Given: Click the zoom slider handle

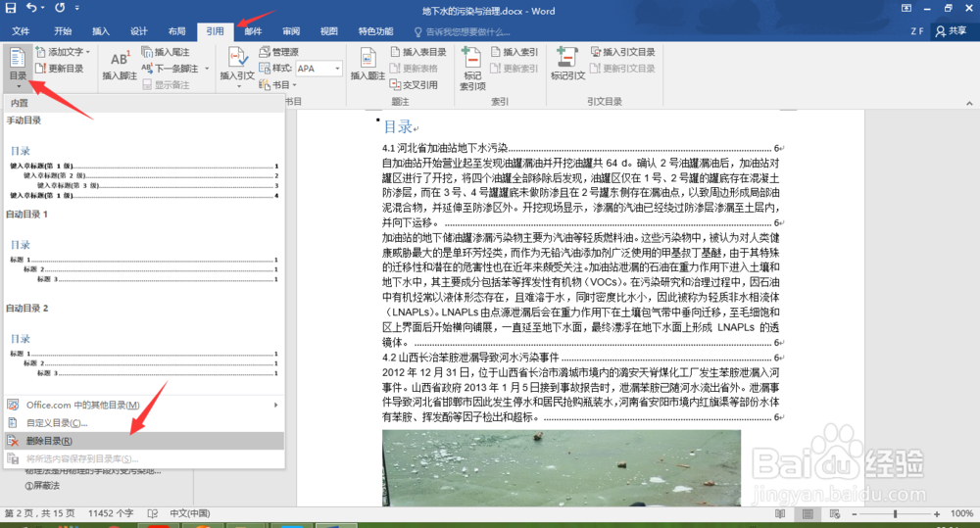Looking at the screenshot, I should [895, 513].
